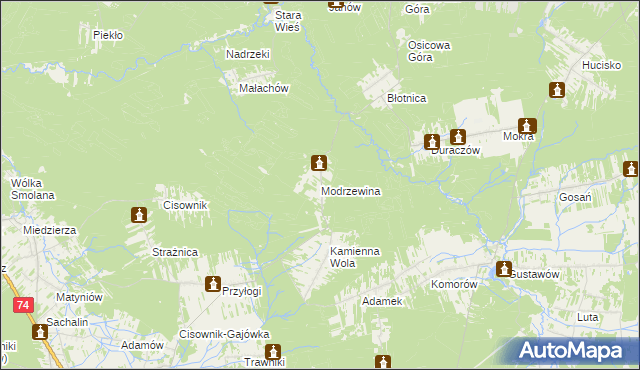Click the Miedzierza label

(50, 230)
